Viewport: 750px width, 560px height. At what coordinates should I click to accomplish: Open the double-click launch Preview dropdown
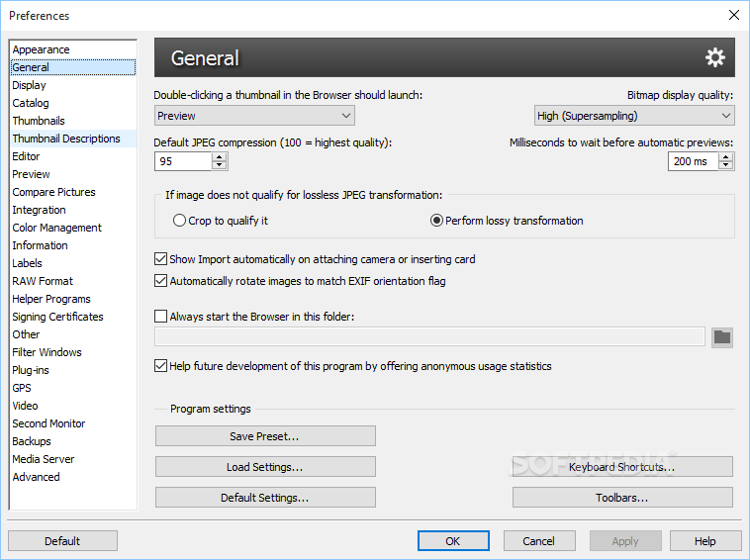(254, 116)
